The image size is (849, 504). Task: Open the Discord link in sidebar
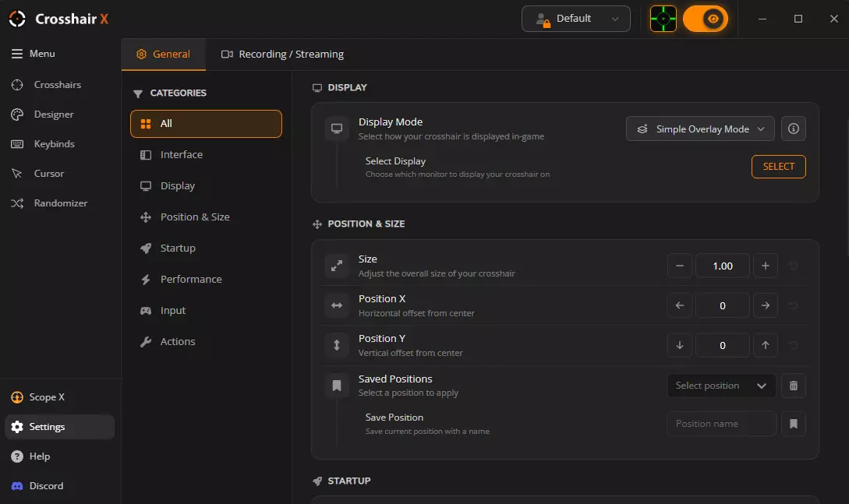point(46,486)
